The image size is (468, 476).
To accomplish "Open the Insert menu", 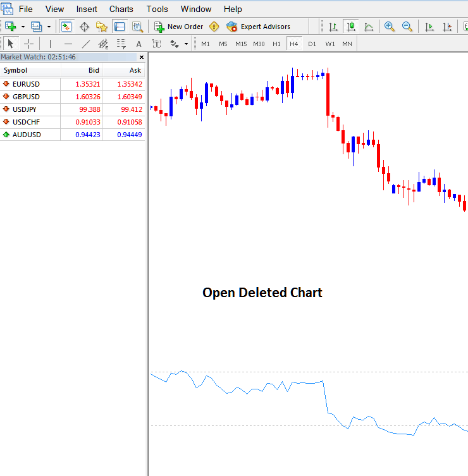I will tap(87, 9).
